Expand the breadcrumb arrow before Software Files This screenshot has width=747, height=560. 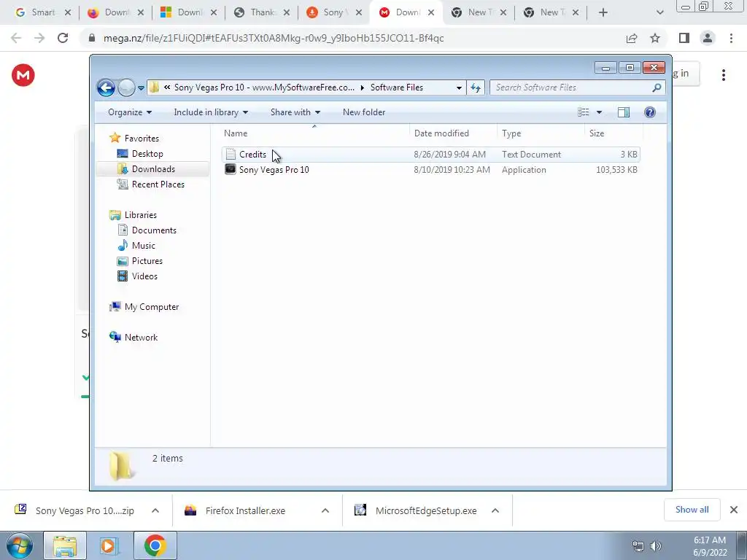click(x=363, y=87)
